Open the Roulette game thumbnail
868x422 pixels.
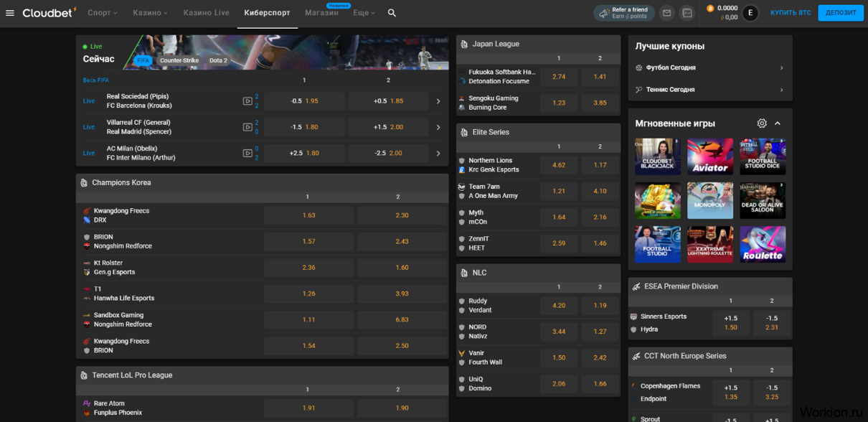tap(763, 244)
